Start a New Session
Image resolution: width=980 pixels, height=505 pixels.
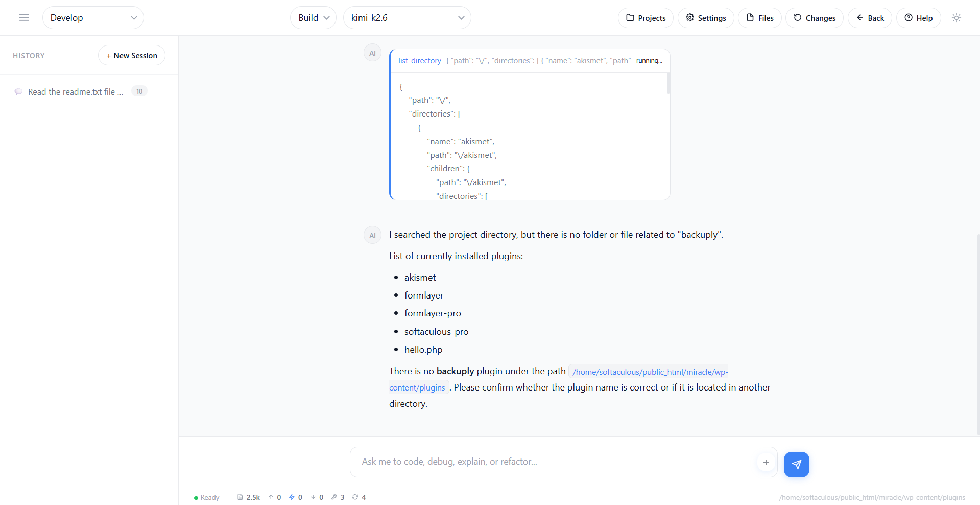coord(132,55)
